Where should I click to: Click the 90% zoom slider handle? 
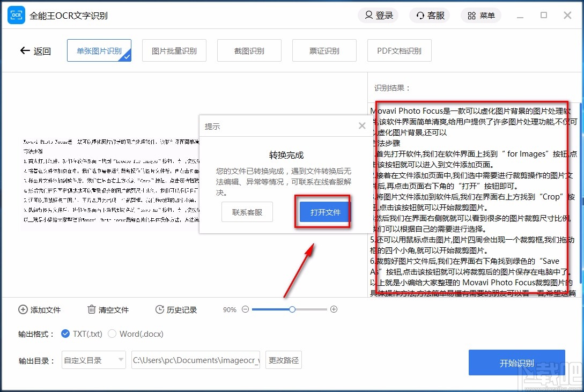click(292, 309)
